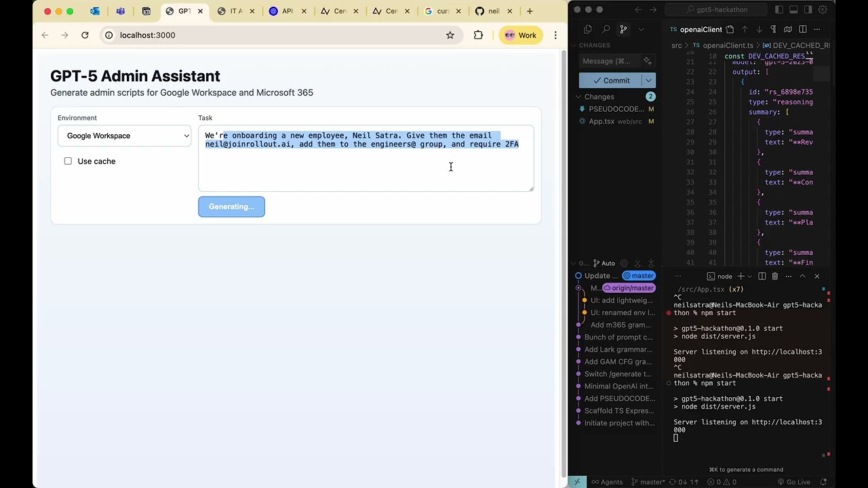
Task: Open VS Code Search view icon
Action: point(606,29)
